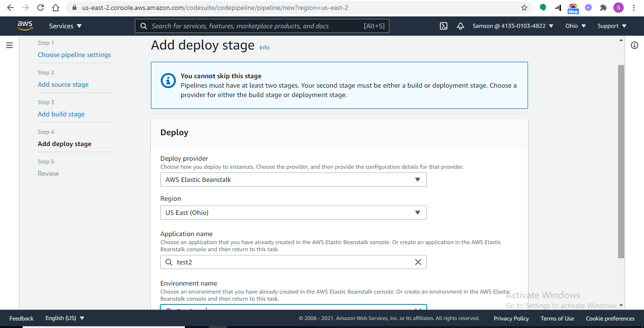Reload the page with the refresh icon
The height and width of the screenshot is (328, 644).
click(40, 8)
